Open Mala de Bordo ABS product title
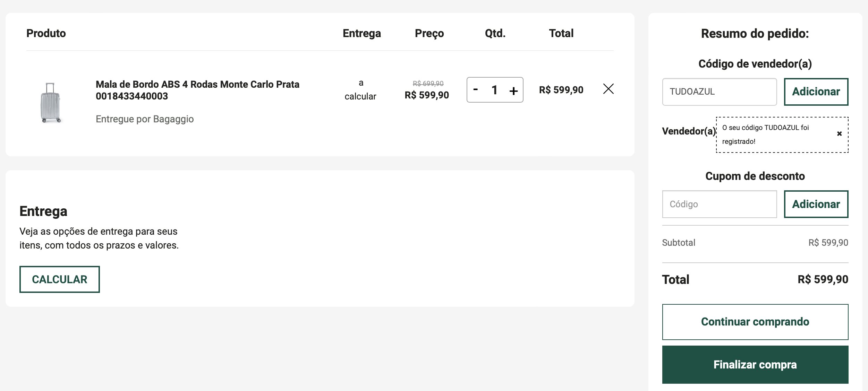Viewport: 868px width, 391px height. (197, 90)
